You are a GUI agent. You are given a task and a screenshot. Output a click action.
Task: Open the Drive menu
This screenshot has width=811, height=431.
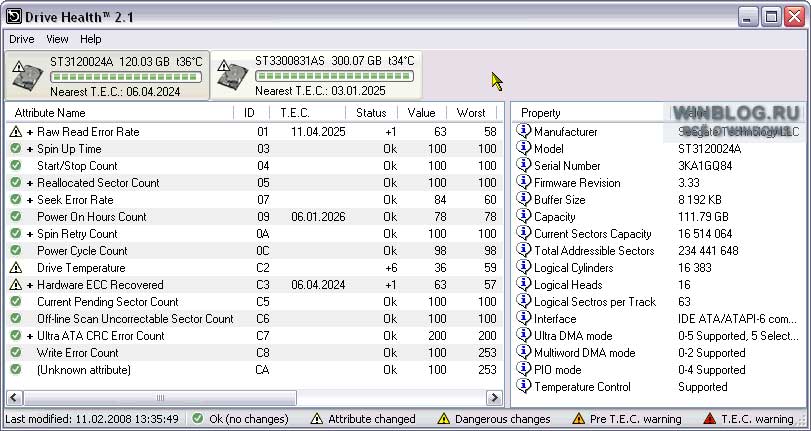coord(22,39)
